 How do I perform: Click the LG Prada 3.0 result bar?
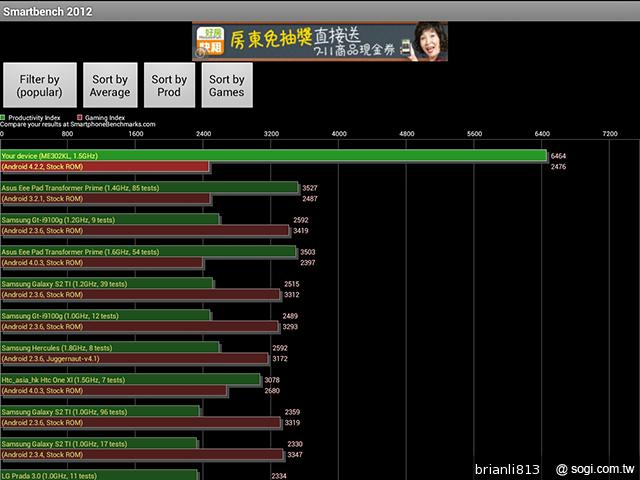(x=98, y=475)
